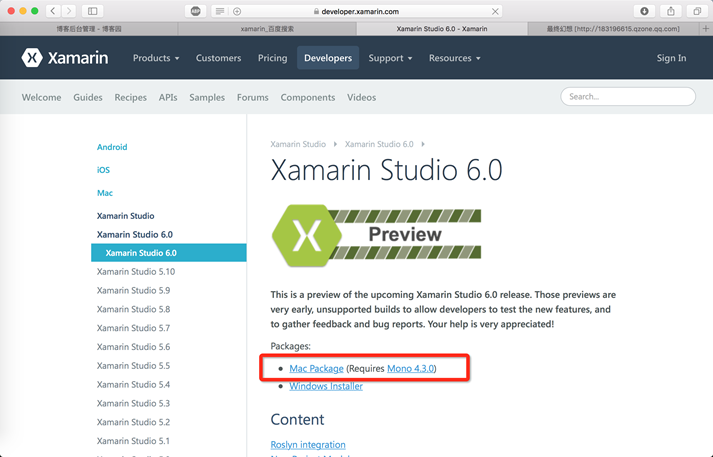
Task: Open Xamarin Studio 5.4 release notes
Action: [x=133, y=384]
